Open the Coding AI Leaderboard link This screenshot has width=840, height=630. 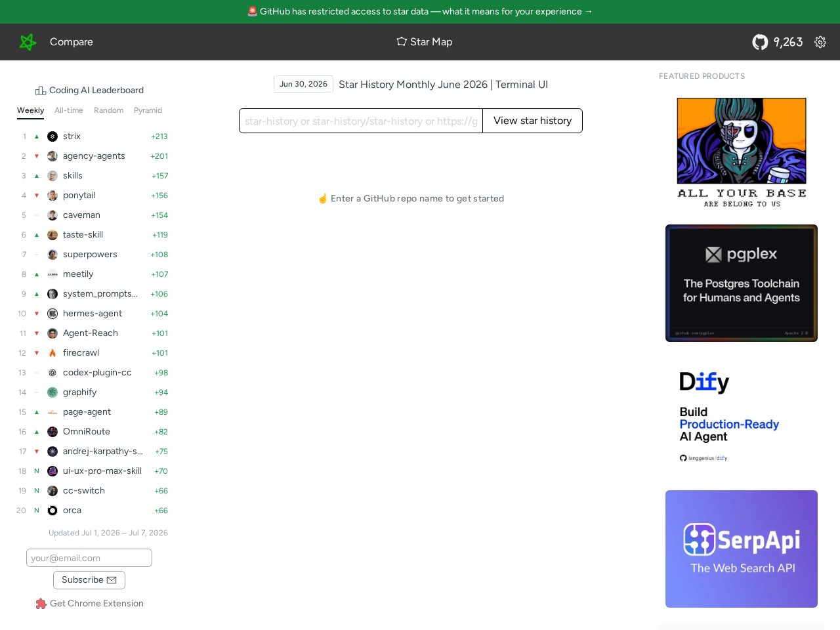coord(89,91)
